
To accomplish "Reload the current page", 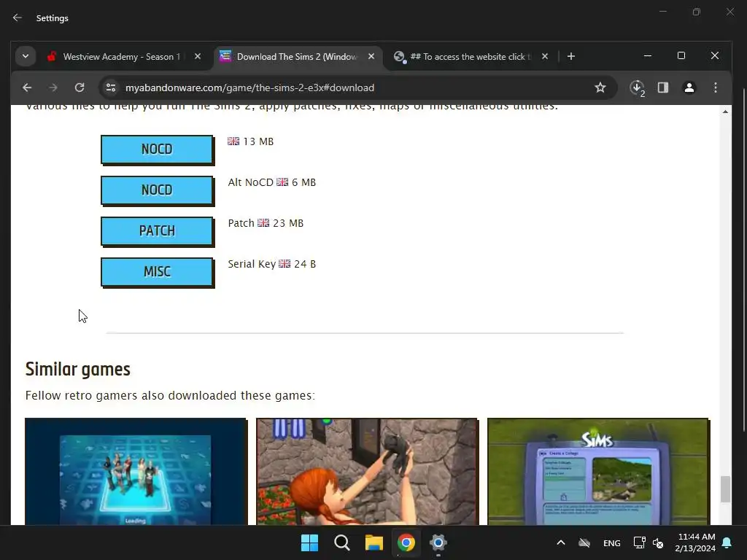I will coord(79,87).
